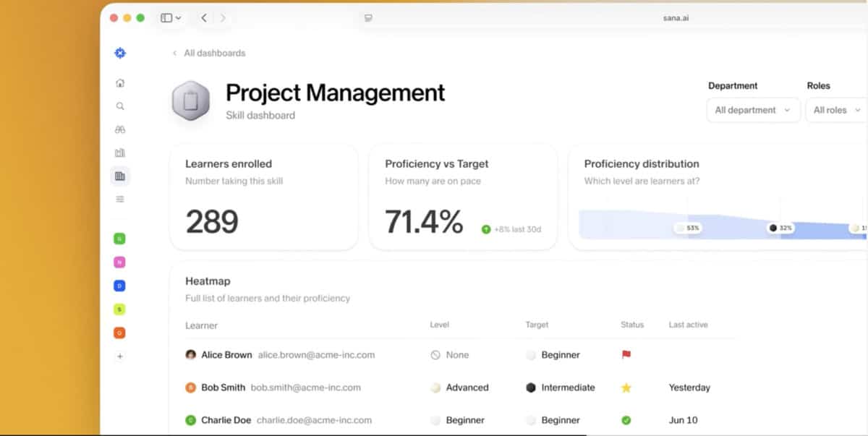Go back to All dashboards
Screen dimensions: 868x436
pyautogui.click(x=208, y=53)
